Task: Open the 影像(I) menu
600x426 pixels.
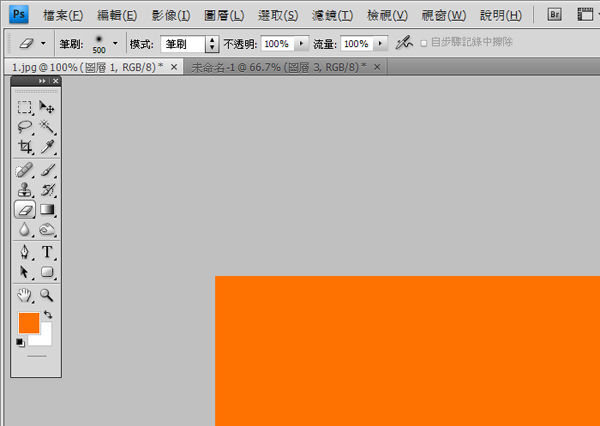Action: [x=171, y=16]
